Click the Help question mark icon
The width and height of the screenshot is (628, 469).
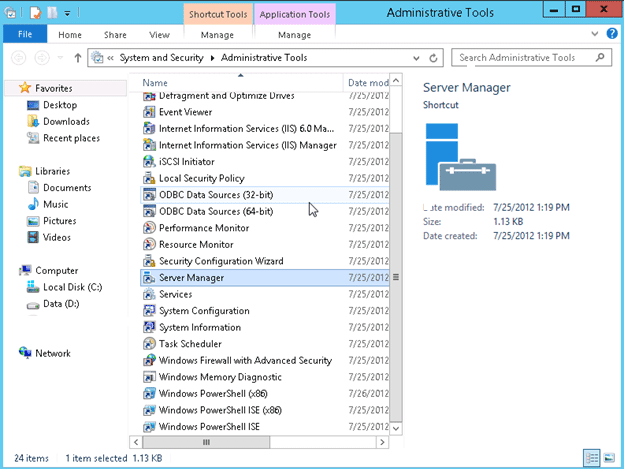click(613, 34)
